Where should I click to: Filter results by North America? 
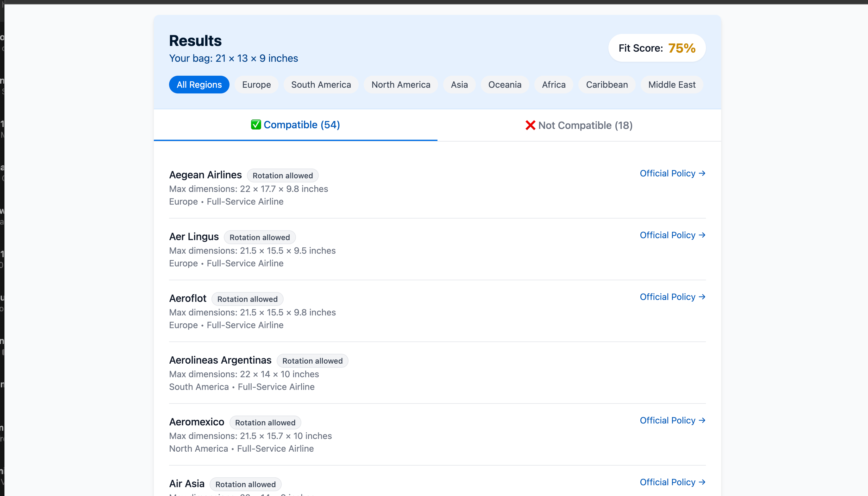point(401,85)
